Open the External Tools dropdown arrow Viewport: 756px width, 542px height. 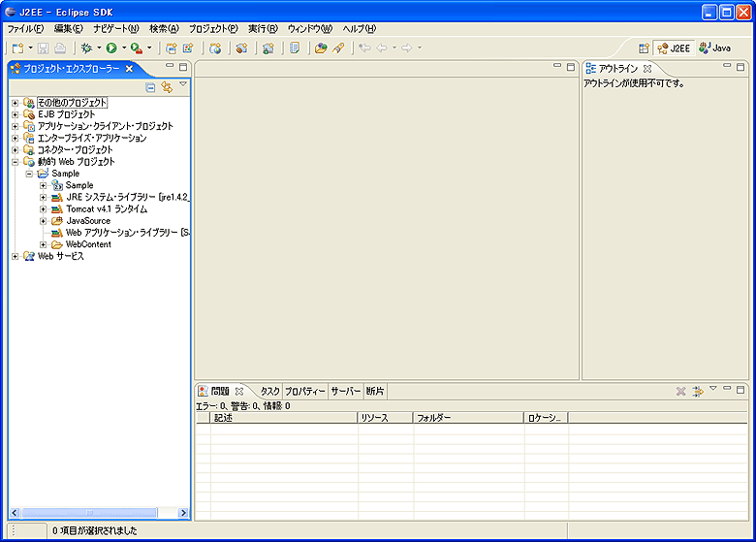[x=149, y=48]
